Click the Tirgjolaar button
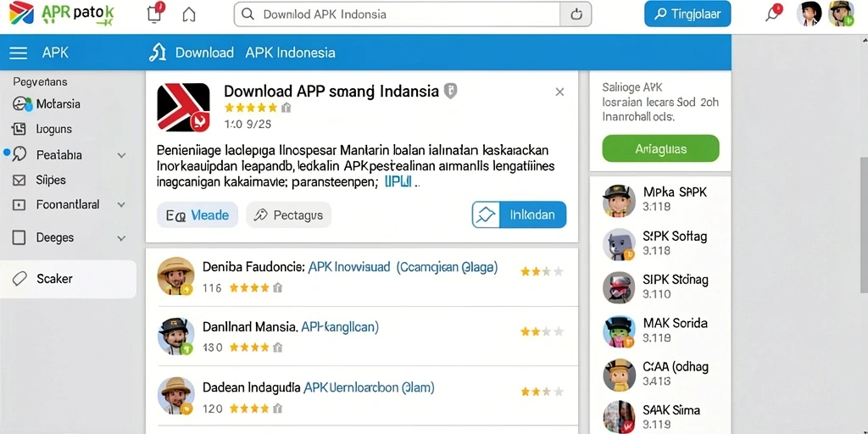The height and width of the screenshot is (434, 868). tap(687, 14)
